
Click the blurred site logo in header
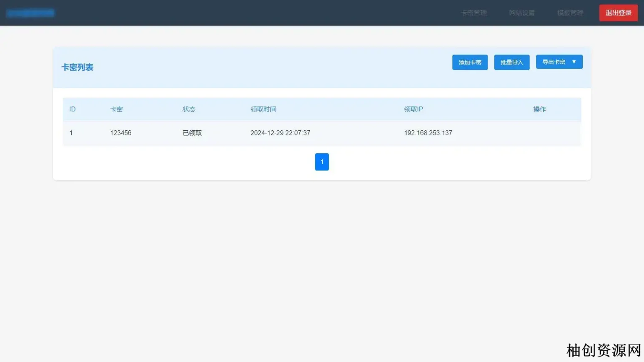pyautogui.click(x=30, y=13)
